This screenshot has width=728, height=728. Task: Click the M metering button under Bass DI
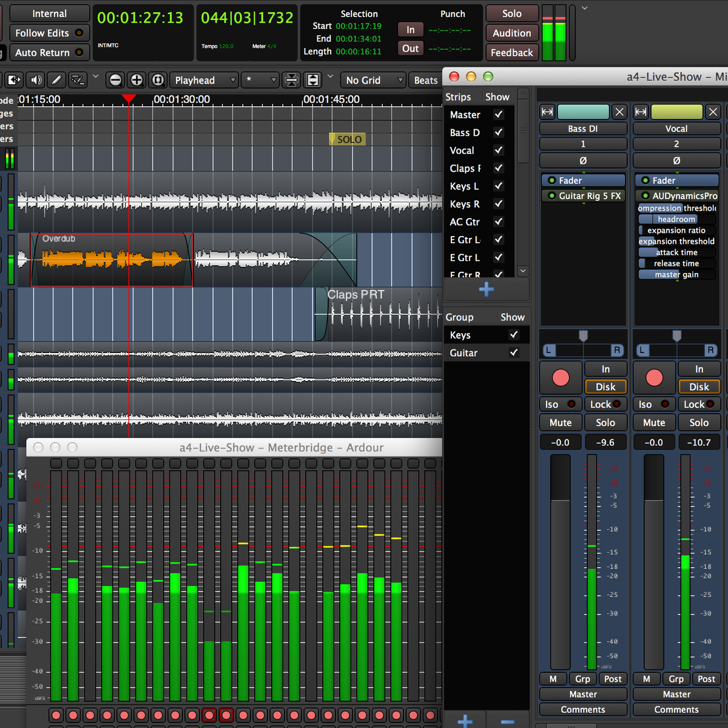pos(553,679)
